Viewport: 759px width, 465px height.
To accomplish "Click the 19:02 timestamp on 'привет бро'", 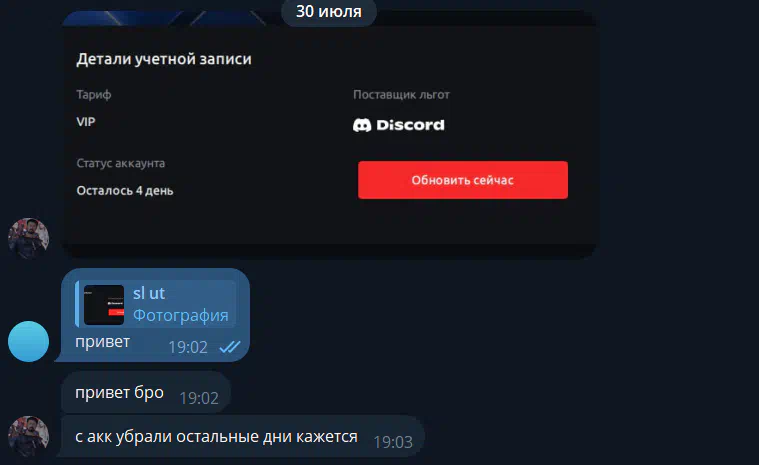I will tap(199, 398).
